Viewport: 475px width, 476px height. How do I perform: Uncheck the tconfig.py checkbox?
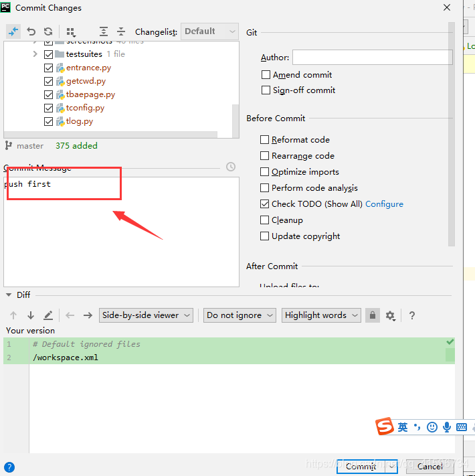click(x=49, y=108)
